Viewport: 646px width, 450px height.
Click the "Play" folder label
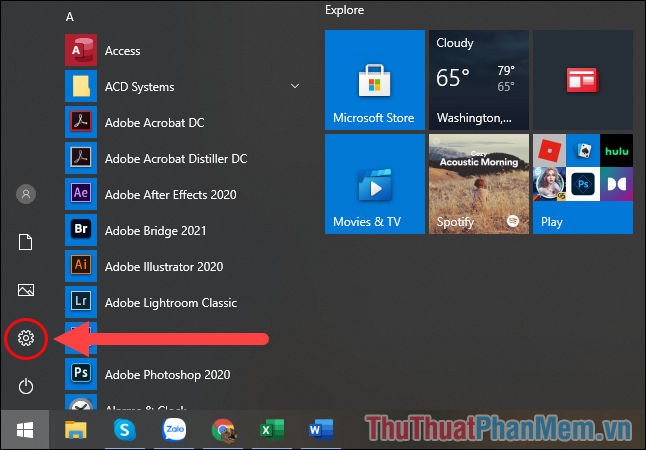pyautogui.click(x=552, y=223)
